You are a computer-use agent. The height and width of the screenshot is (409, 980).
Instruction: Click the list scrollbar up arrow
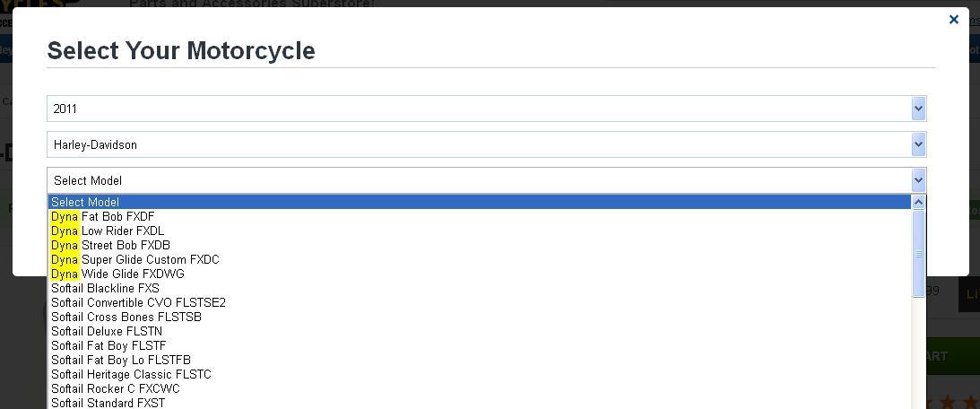coord(918,202)
